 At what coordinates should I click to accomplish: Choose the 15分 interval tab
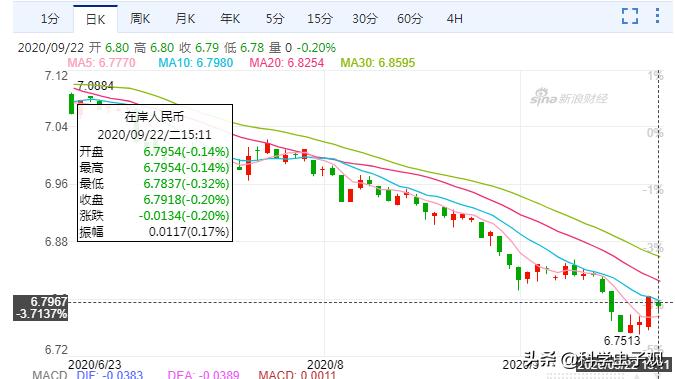point(320,19)
